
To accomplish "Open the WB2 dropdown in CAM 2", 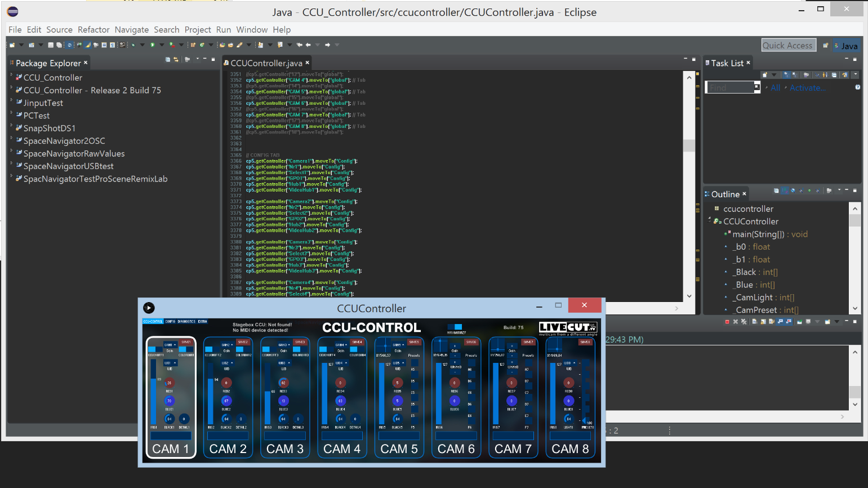I will pos(227,363).
